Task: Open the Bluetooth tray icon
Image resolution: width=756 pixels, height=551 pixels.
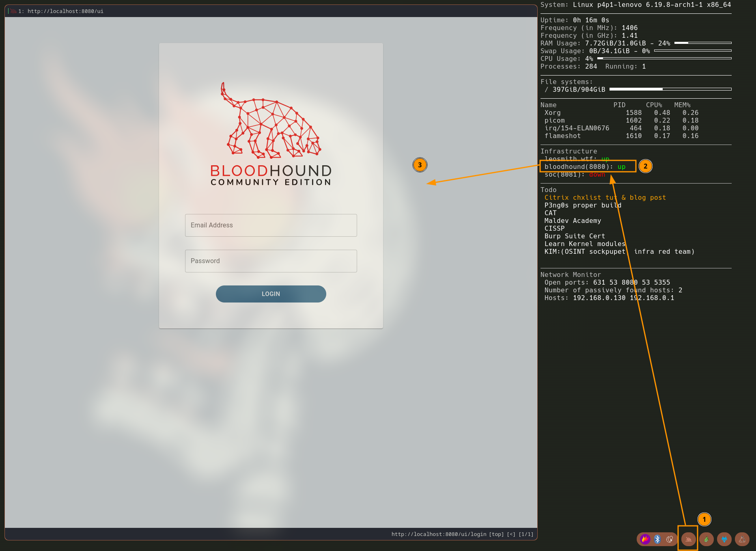Action: point(657,539)
